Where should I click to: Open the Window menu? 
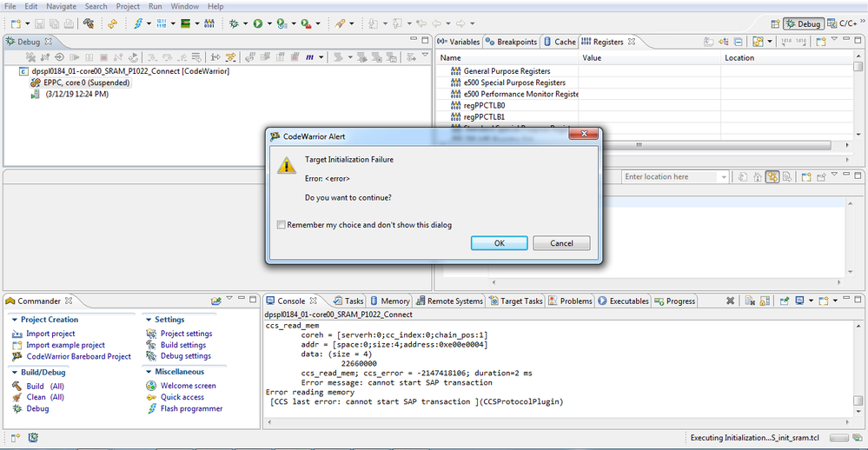184,6
